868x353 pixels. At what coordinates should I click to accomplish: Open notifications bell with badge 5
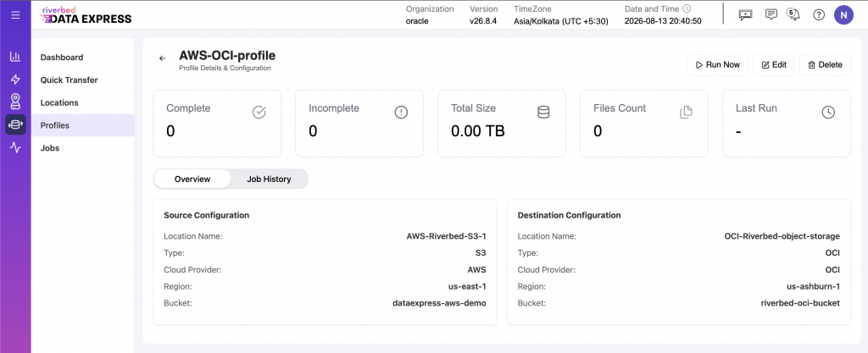(x=793, y=14)
